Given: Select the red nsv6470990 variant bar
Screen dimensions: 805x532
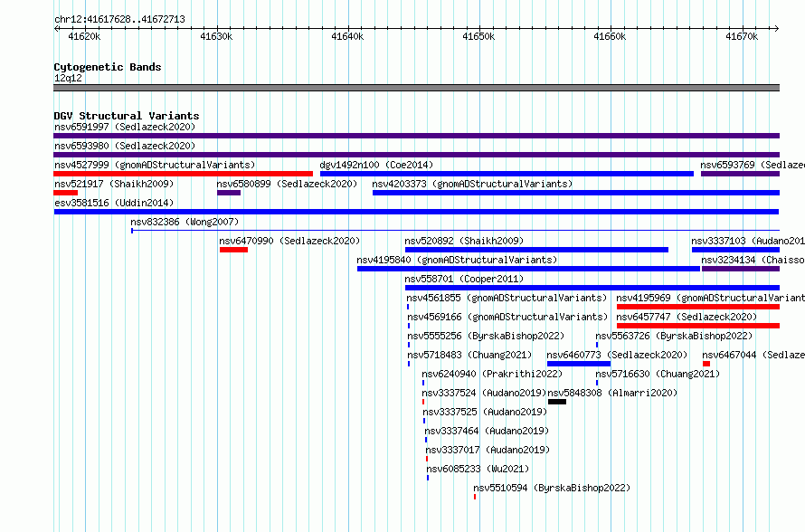Looking at the screenshot, I should pyautogui.click(x=233, y=250).
